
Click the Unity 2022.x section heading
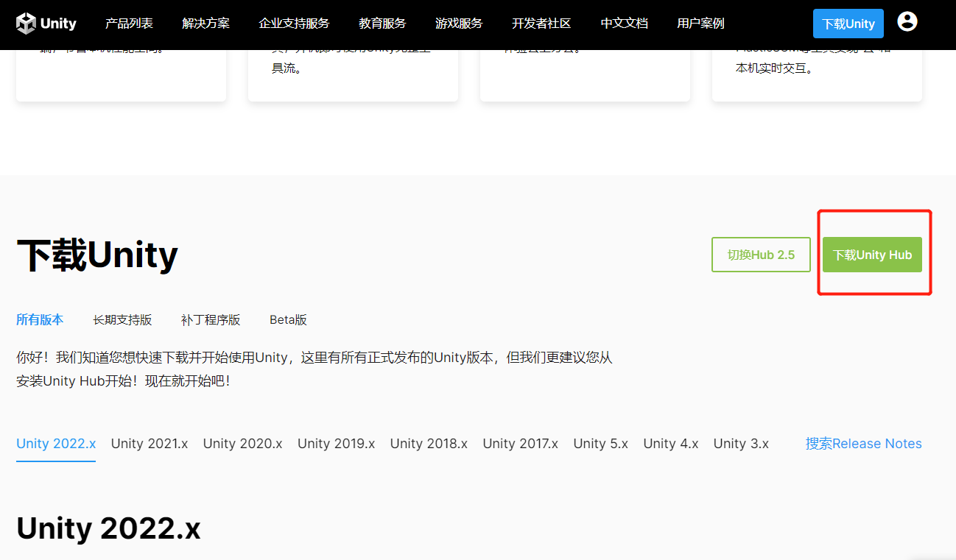click(x=108, y=528)
